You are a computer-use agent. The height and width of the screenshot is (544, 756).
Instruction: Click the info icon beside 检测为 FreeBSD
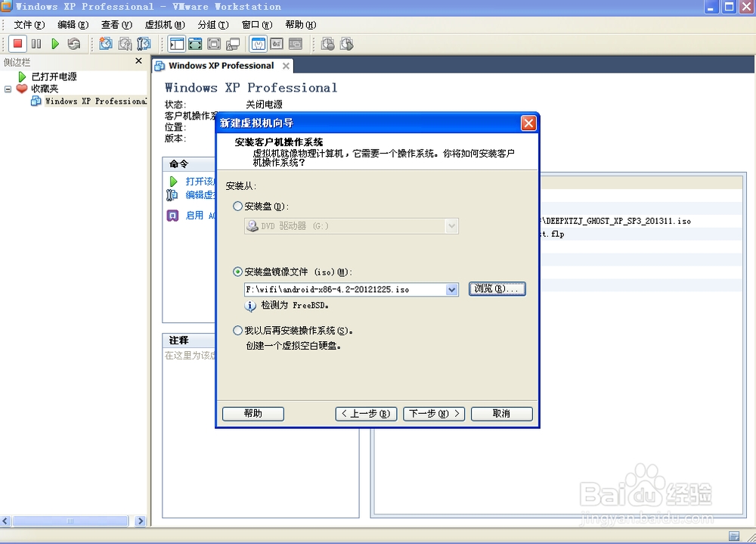tap(250, 306)
